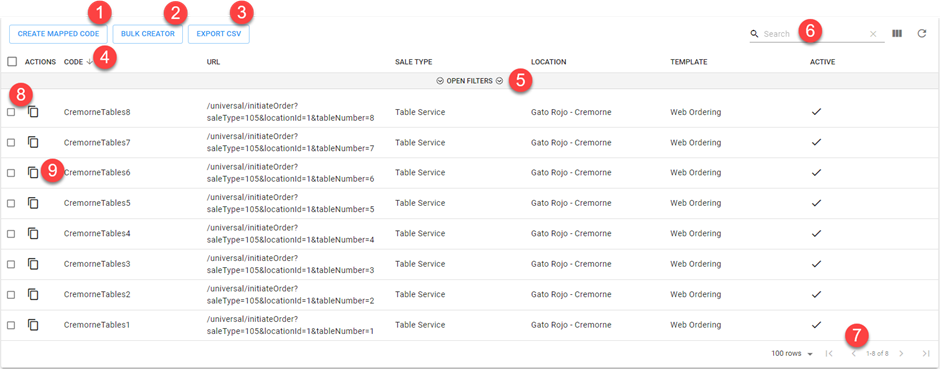Check the box for CremorneTables3
Screen dimensions: 940x369
(11, 264)
